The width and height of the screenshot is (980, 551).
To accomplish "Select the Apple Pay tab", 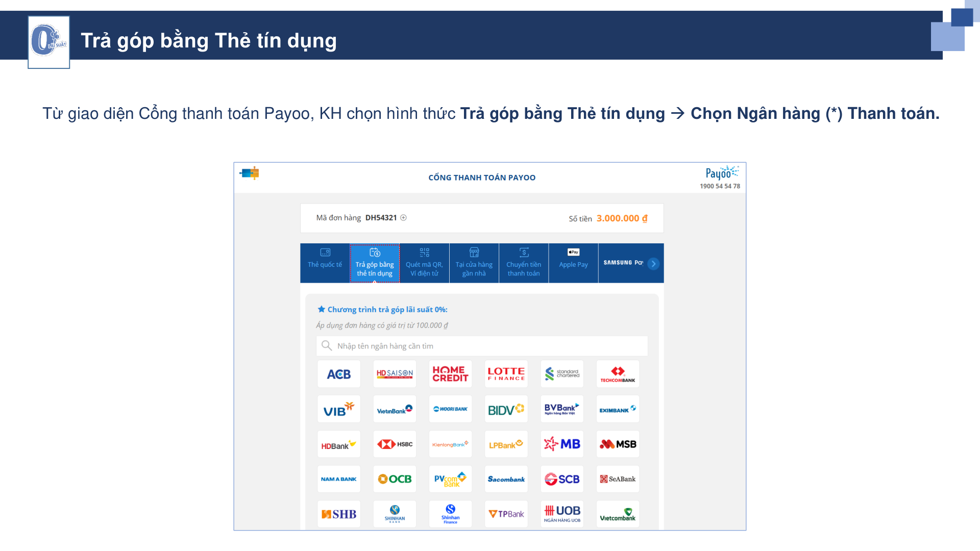I will point(573,263).
